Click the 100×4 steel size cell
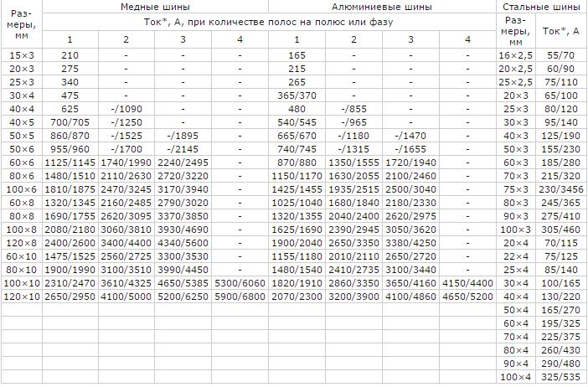 click(x=516, y=377)
